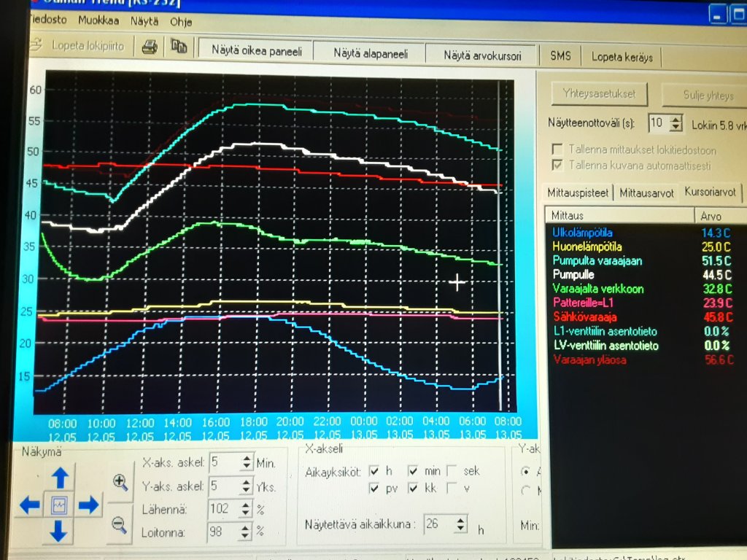Adjust Lähennä percentage spinner arrows
Image resolution: width=747 pixels, height=560 pixels.
click(x=245, y=508)
